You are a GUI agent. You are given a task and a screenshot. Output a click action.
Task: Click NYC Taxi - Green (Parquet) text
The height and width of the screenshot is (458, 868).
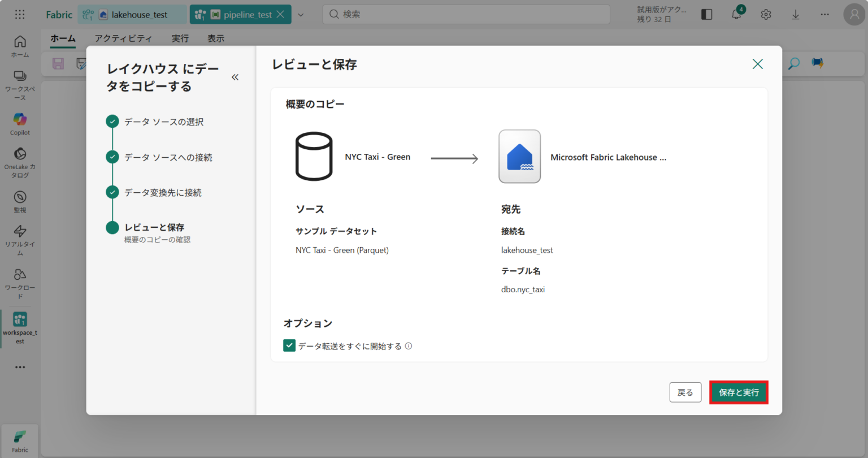[x=342, y=250]
